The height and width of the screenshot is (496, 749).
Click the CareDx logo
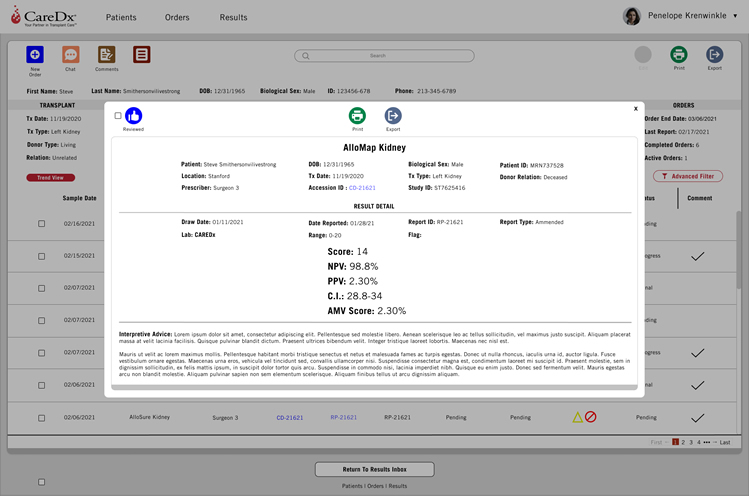pos(43,16)
